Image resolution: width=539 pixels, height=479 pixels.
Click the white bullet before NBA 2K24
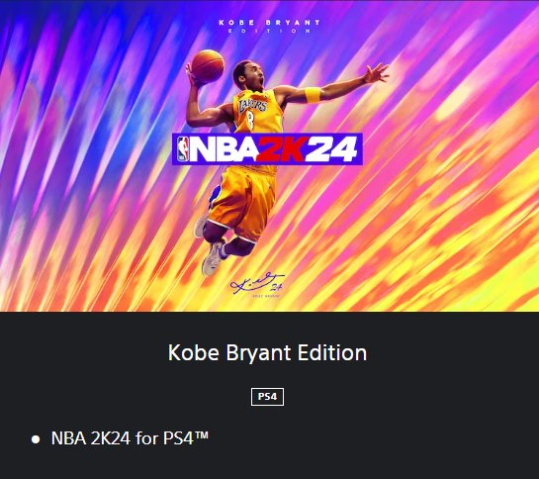(x=35, y=439)
